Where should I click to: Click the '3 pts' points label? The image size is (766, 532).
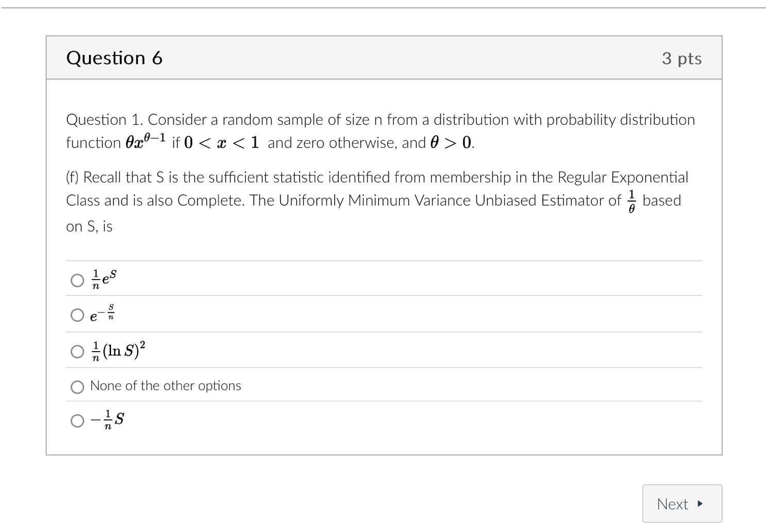click(x=681, y=59)
